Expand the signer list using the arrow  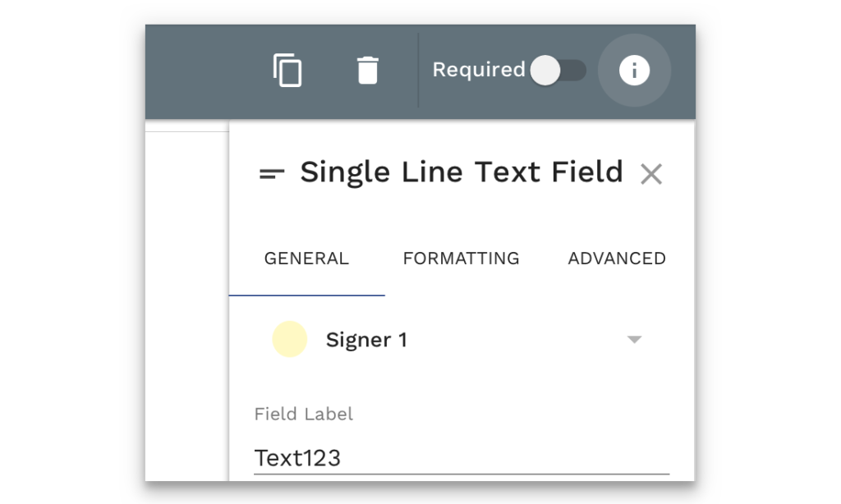point(634,340)
